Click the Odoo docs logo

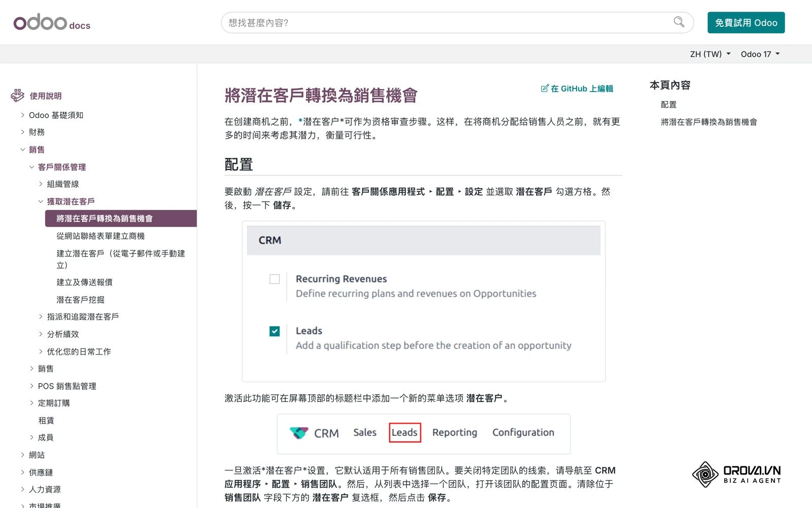click(x=52, y=22)
